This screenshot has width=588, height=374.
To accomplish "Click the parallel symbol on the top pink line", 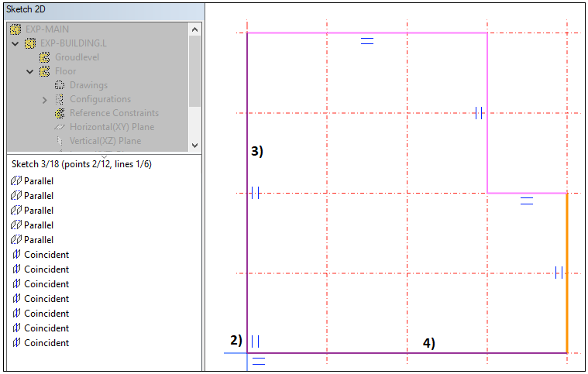I will pyautogui.click(x=367, y=41).
